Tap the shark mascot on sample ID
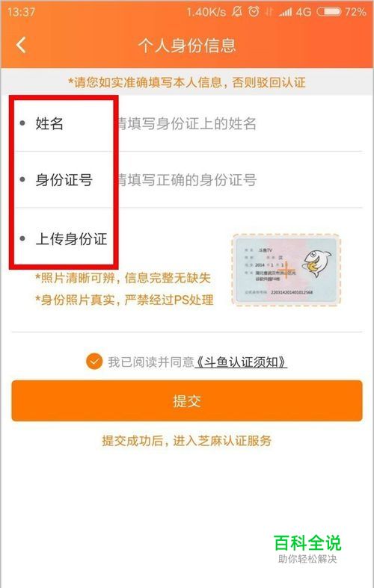374x588 pixels. (x=317, y=264)
